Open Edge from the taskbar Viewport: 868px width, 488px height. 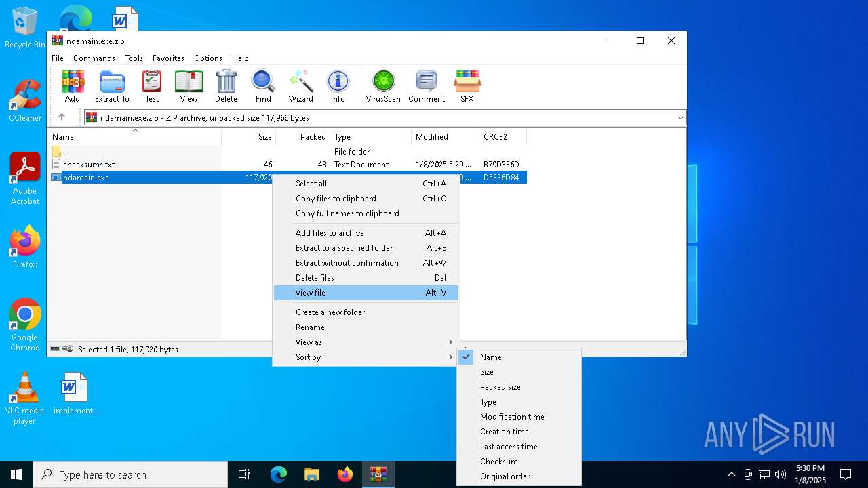click(279, 474)
